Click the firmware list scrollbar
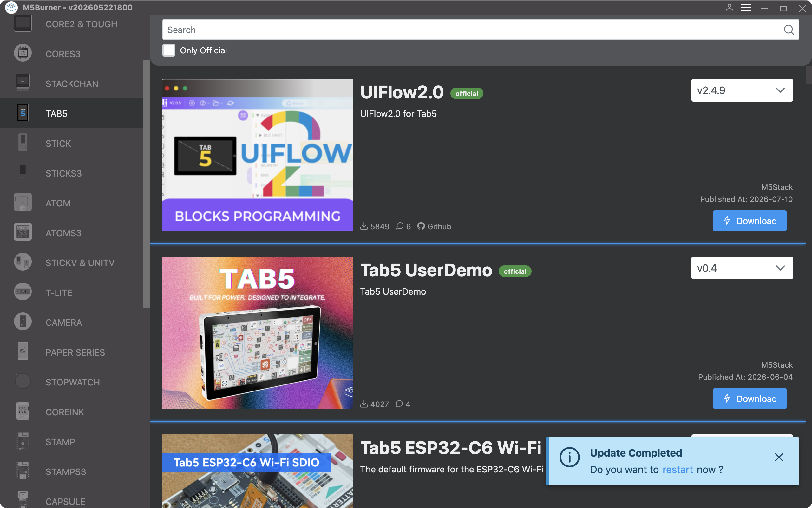The image size is (812, 508). pyautogui.click(x=808, y=75)
